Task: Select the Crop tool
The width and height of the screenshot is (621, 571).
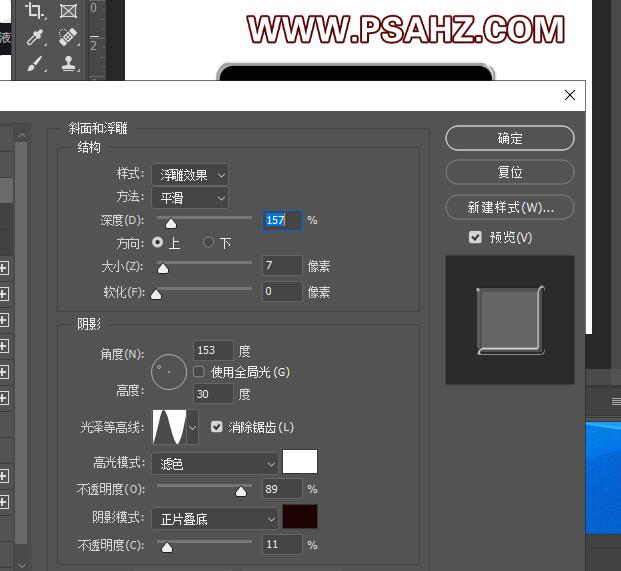Action: click(x=35, y=11)
